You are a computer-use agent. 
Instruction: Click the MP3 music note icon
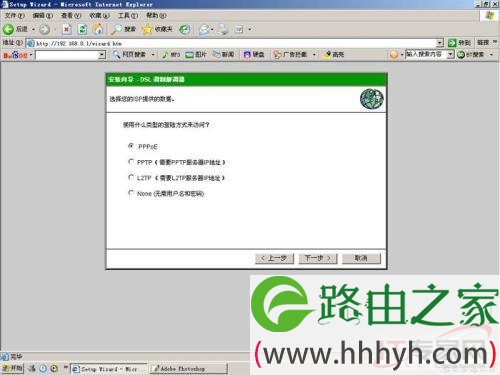tap(165, 54)
